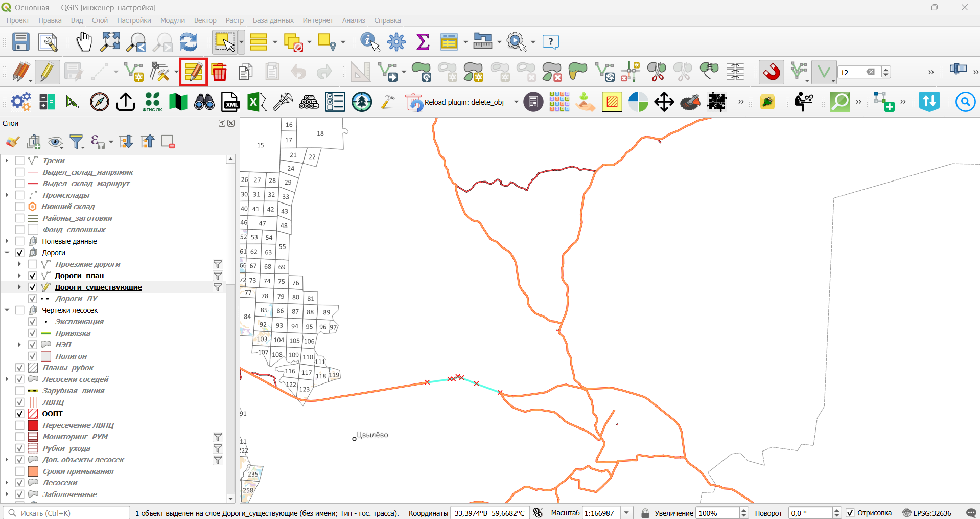This screenshot has height=519, width=980.
Task: Click the XML export icon
Action: pyautogui.click(x=230, y=102)
